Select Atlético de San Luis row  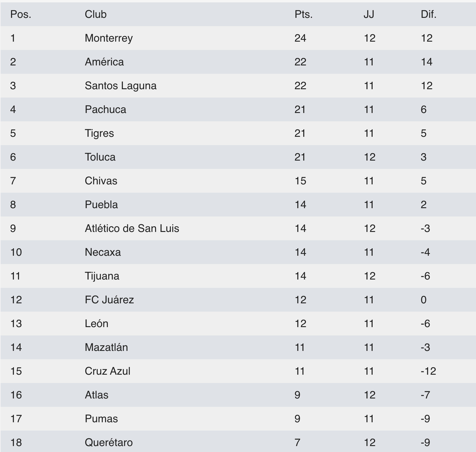[x=238, y=228]
